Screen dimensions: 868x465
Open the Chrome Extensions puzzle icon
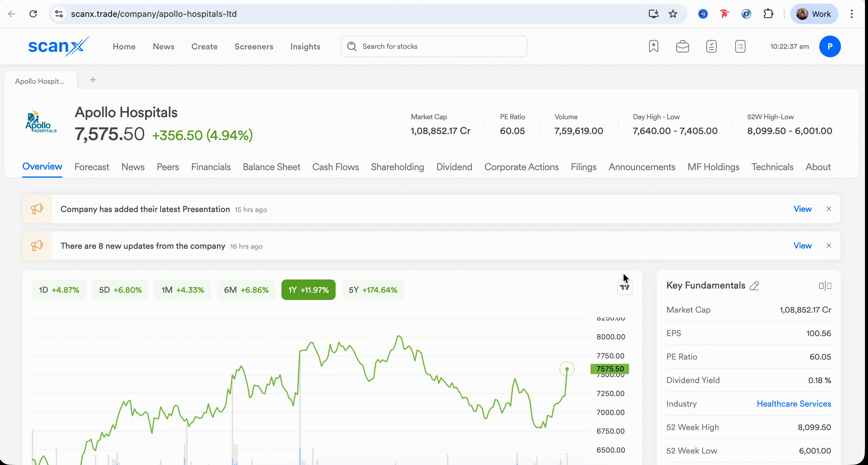(768, 14)
